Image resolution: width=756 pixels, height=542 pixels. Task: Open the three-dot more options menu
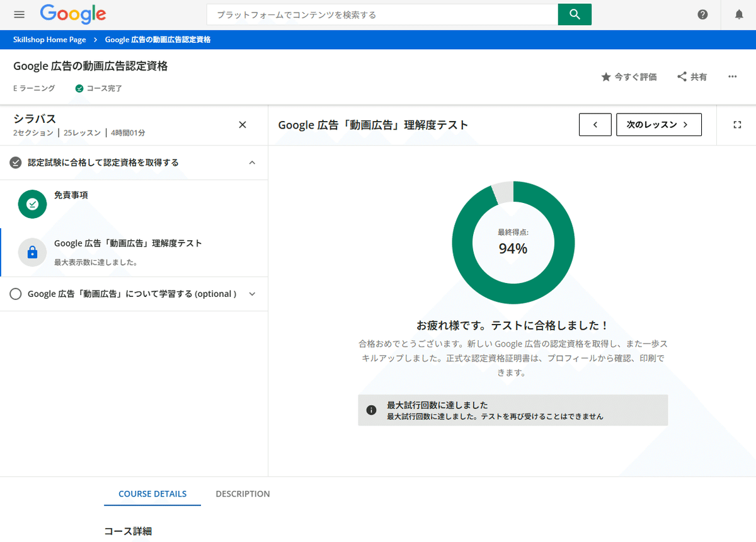(732, 77)
